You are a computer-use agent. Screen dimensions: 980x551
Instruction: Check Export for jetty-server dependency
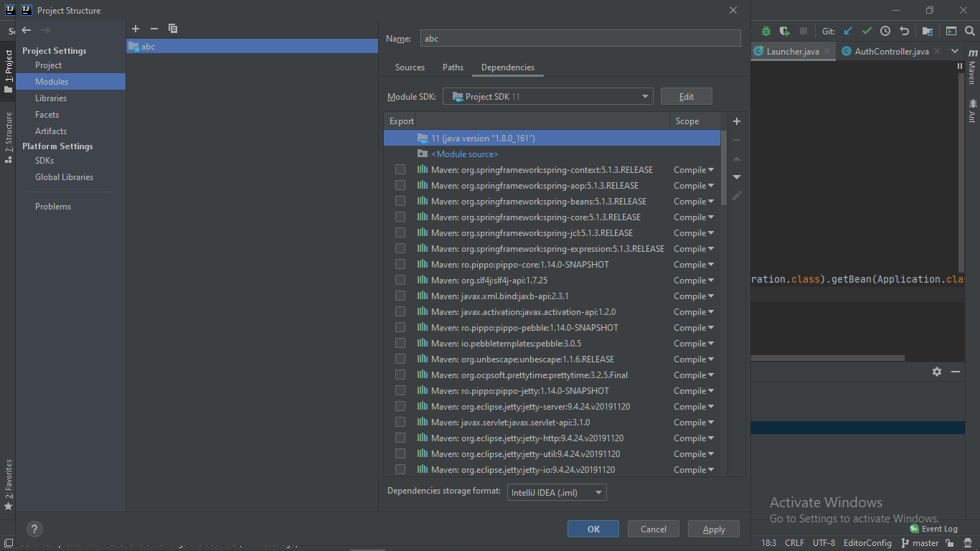click(x=400, y=407)
